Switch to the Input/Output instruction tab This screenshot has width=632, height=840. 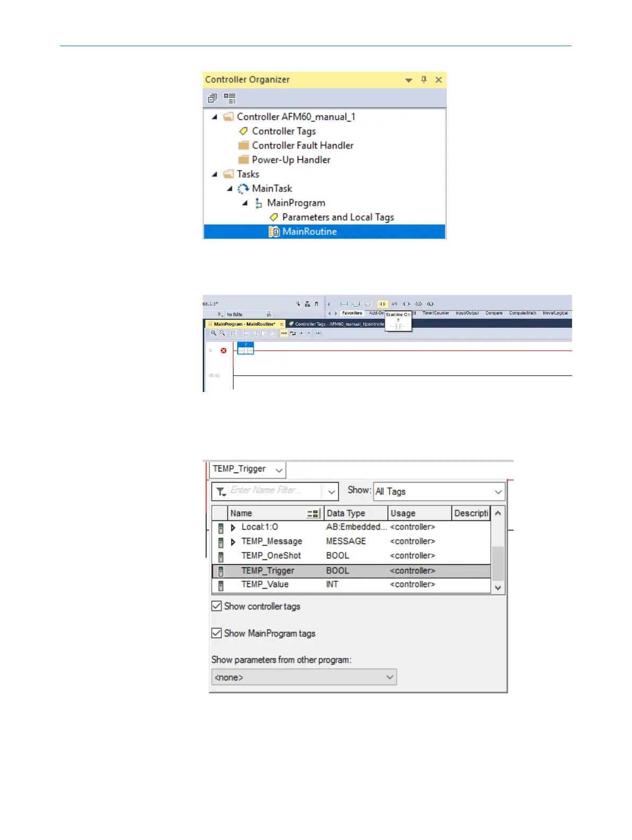click(467, 313)
